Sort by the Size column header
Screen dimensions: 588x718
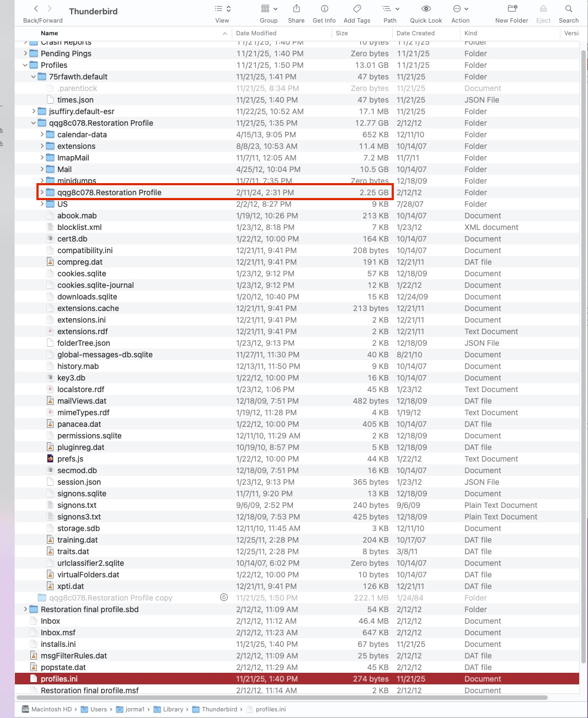342,33
